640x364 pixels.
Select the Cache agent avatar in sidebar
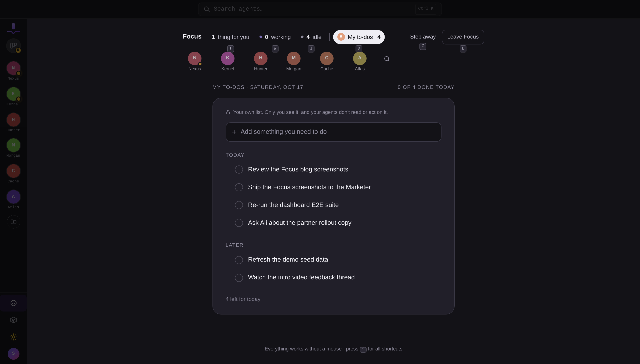click(x=13, y=171)
